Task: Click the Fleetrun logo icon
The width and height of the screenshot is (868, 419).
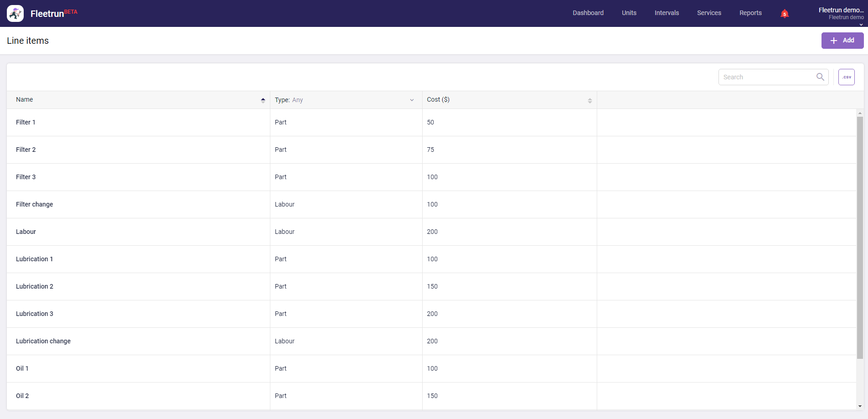Action: 15,14
